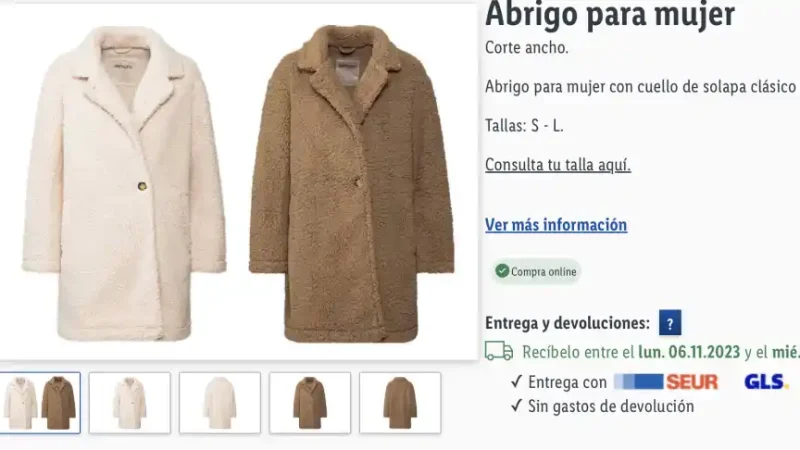Click the GLS carrier logo
800x450 pixels.
click(766, 382)
